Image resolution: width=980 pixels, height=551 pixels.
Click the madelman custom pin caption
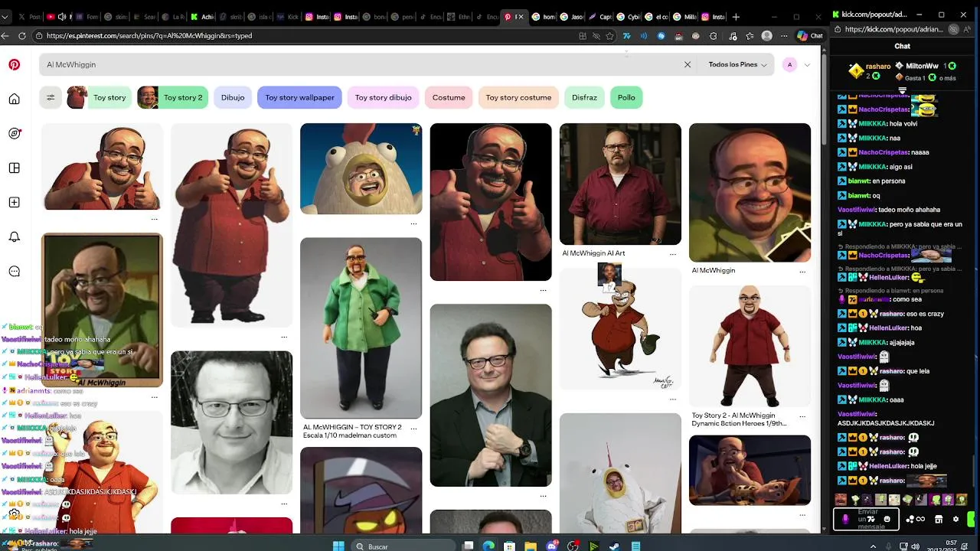351,431
